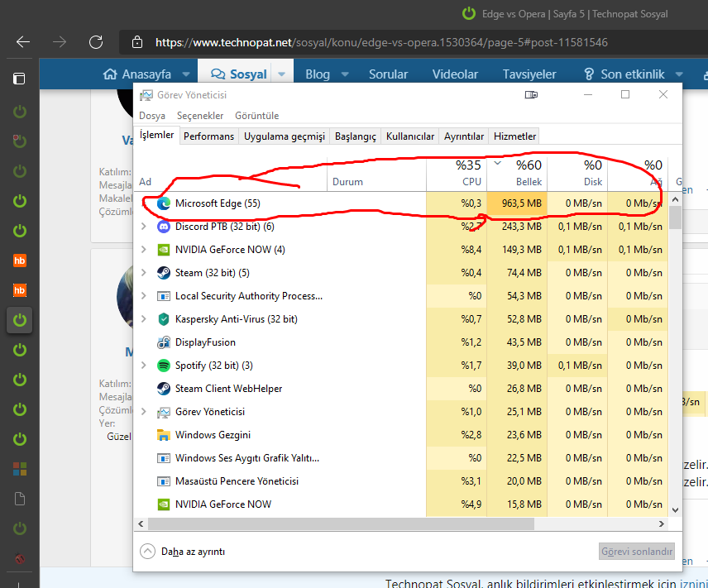Select the blank page tab in sidebar
Screen dimensions: 708x588
pos(19,499)
